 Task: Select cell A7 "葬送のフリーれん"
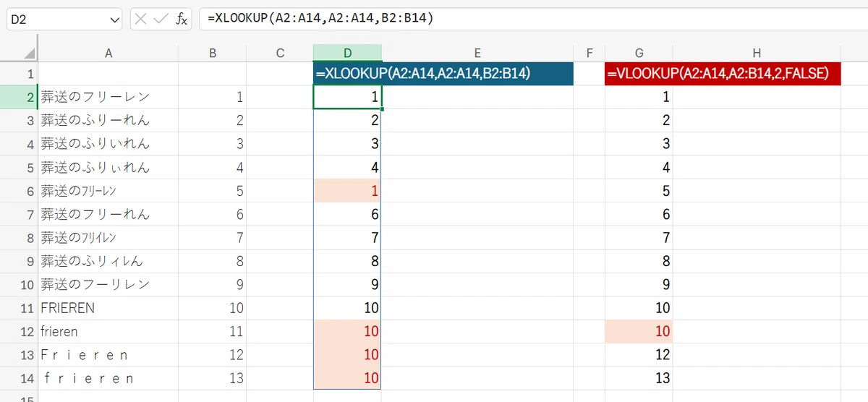[109, 214]
